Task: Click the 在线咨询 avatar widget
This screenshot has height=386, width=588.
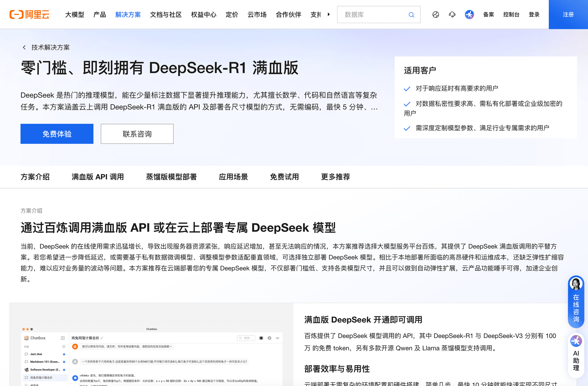Action: (x=576, y=302)
